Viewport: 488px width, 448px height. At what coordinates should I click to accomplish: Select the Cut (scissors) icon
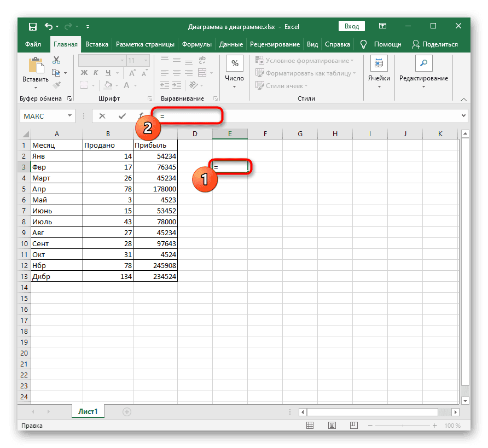[56, 59]
